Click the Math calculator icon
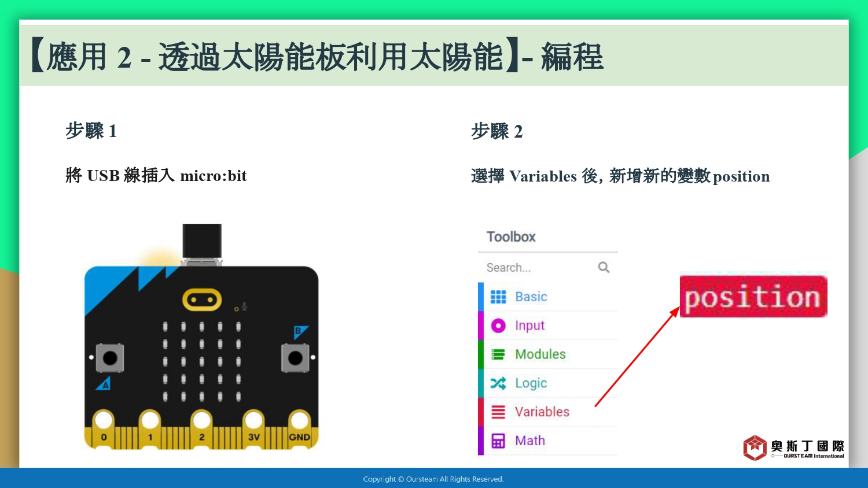This screenshot has height=488, width=868. pyautogui.click(x=498, y=441)
